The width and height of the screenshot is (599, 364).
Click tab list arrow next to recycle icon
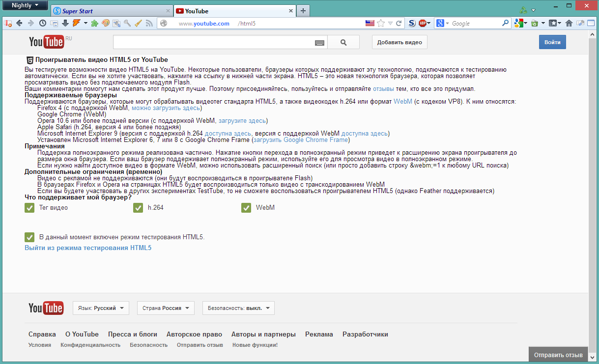(x=533, y=10)
